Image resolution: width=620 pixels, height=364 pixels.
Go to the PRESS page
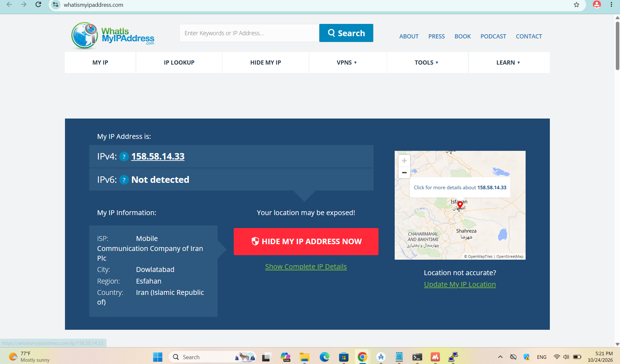click(436, 36)
